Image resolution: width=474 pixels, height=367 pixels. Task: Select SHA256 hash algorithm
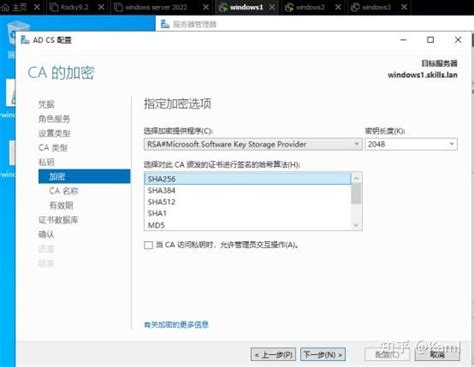pos(248,179)
